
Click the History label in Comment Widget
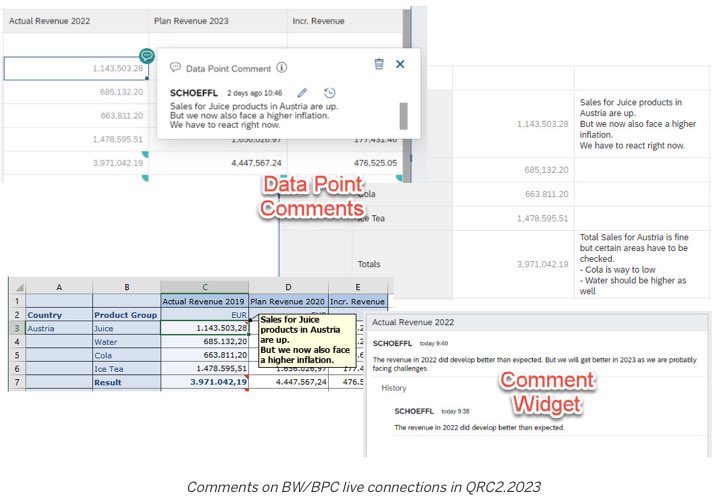(x=394, y=388)
